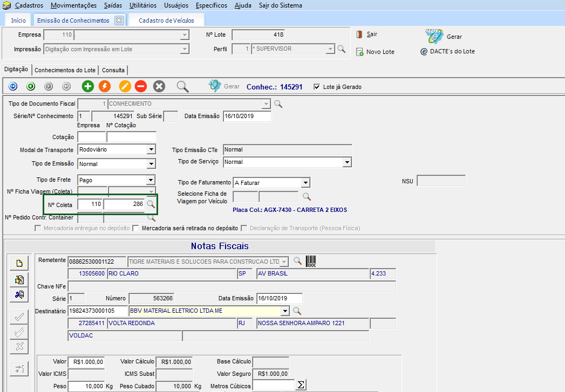
Task: Click the Data Emissão field under Conhecimento
Action: [247, 116]
